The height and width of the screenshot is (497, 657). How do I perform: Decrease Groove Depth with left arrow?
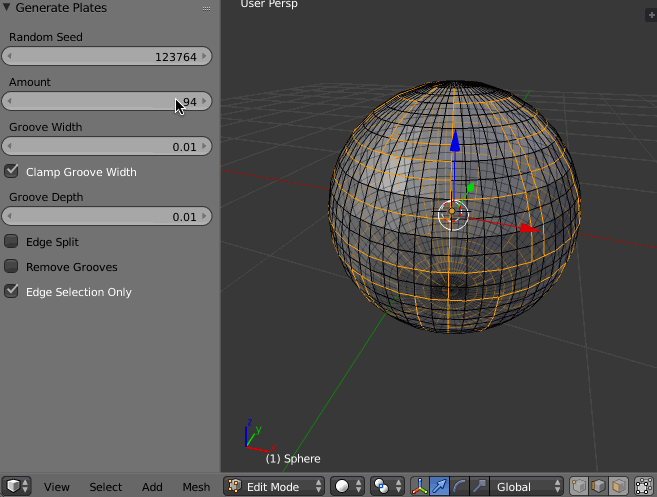click(9, 216)
